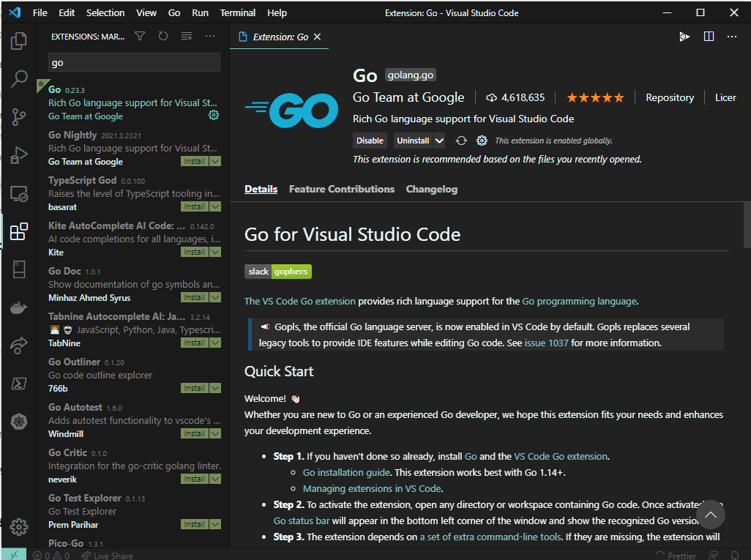Screen dimensions: 751x560
Task: Open the manage gear in extension details
Action: [482, 141]
